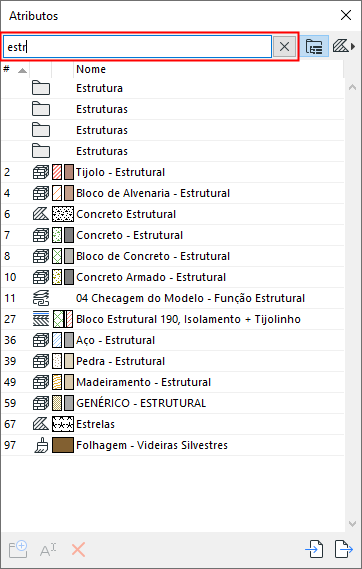This screenshot has height=569, width=362.
Task: Click the building material icon of row 49
Action: tap(41, 382)
